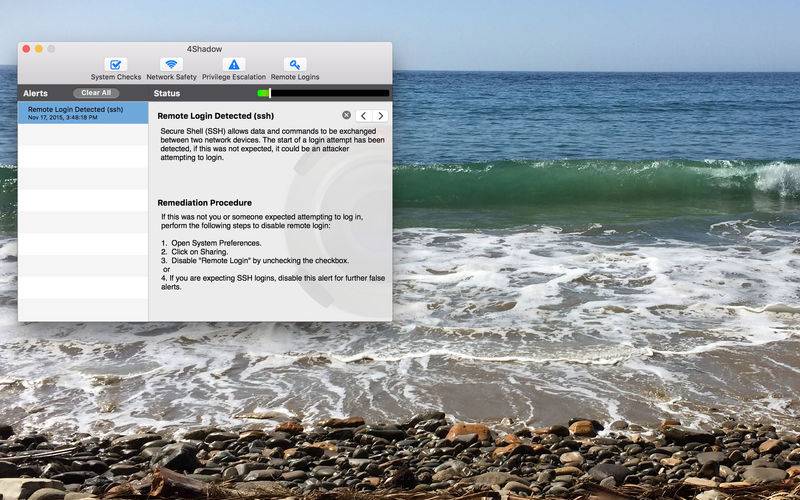Select the Remote Login Detected (ssh) alert row
Viewport: 800px width, 500px height.
coord(83,113)
